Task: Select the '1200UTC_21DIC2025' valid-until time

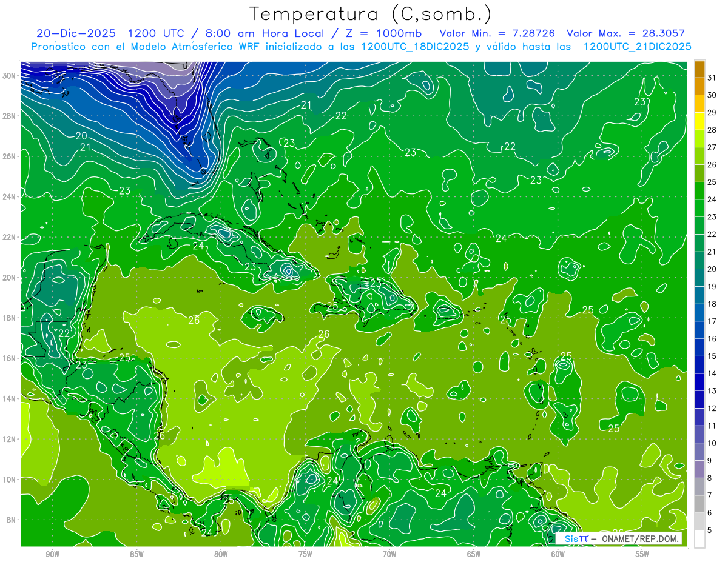Action: [x=637, y=47]
